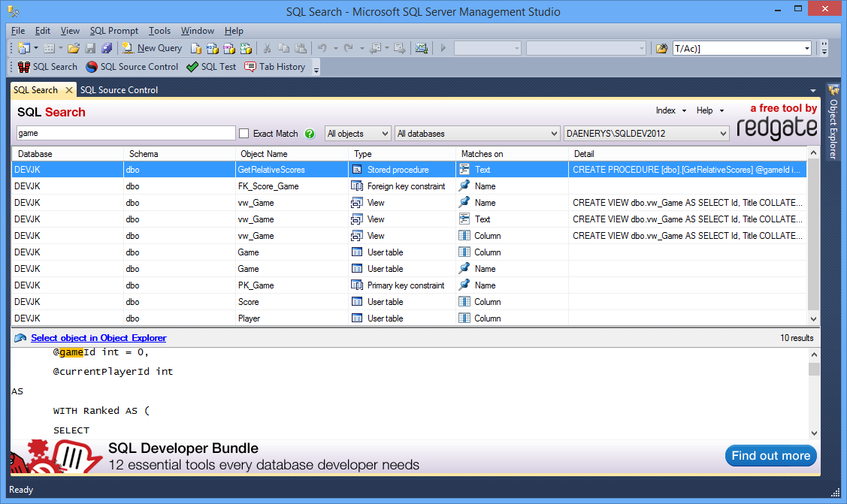Click the Start green play icon
The height and width of the screenshot is (504, 847).
(443, 49)
